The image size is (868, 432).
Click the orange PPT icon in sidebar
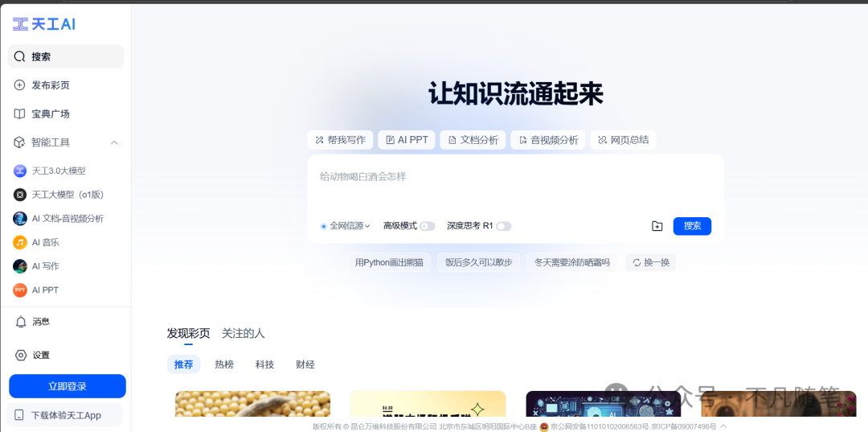[x=20, y=290]
